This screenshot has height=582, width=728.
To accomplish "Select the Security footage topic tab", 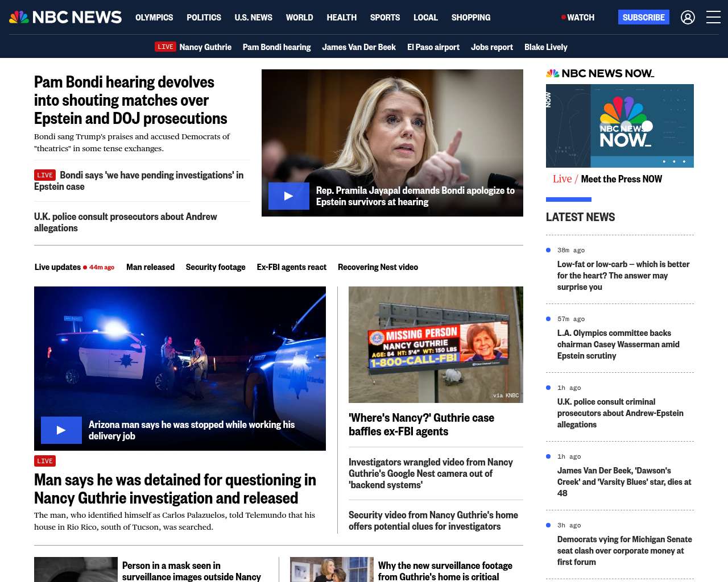I will (216, 267).
